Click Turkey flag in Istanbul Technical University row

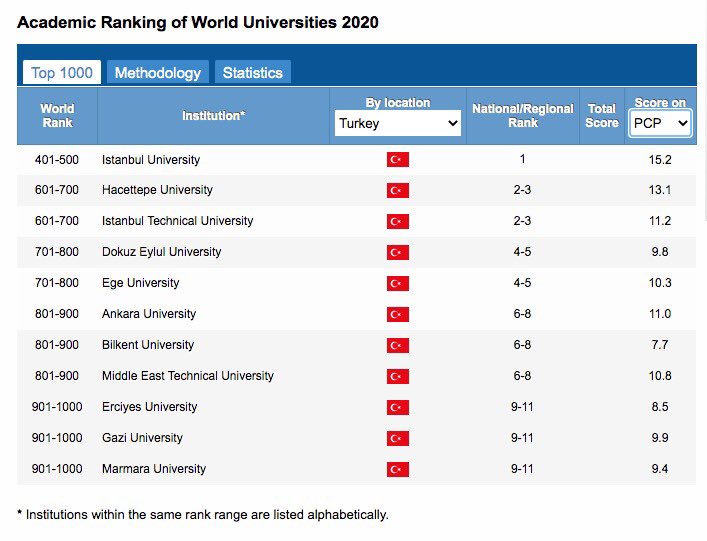398,221
